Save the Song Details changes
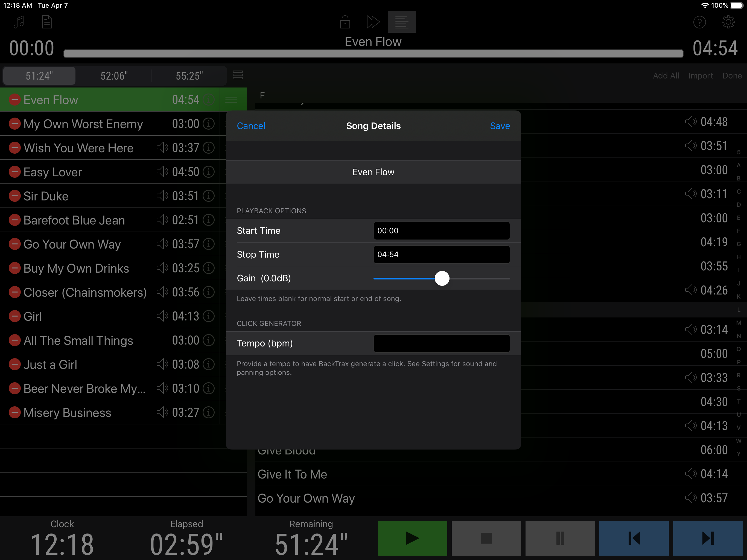747x560 pixels. [500, 126]
